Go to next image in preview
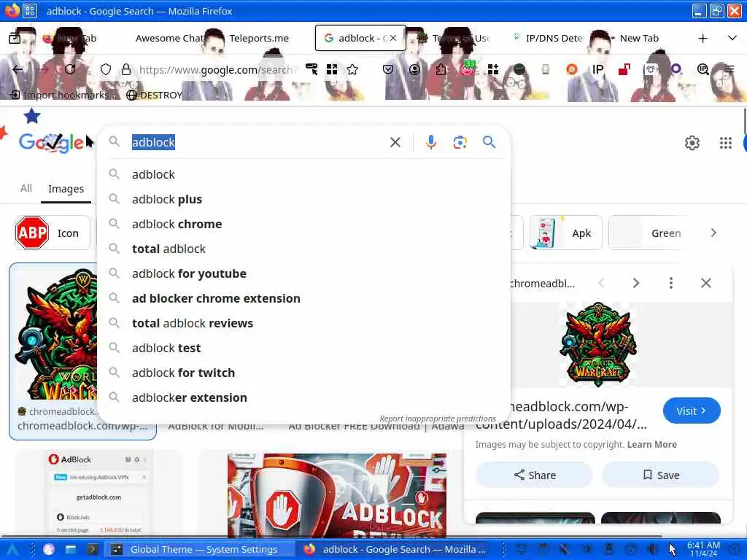Viewport: 747px width, 560px height. (x=635, y=283)
